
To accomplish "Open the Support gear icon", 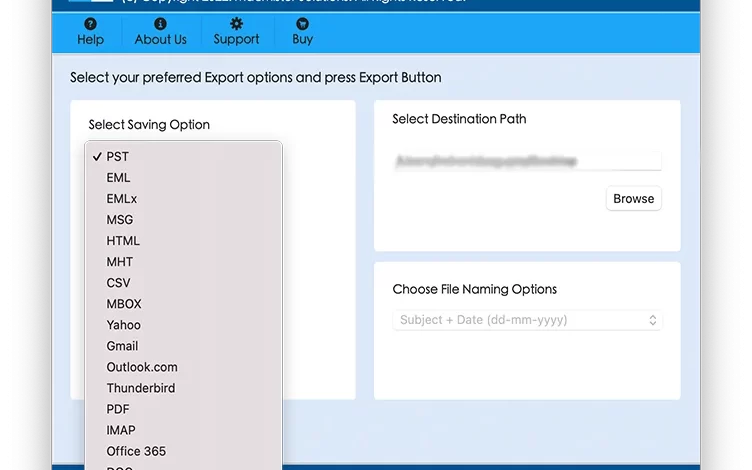I will 236,24.
